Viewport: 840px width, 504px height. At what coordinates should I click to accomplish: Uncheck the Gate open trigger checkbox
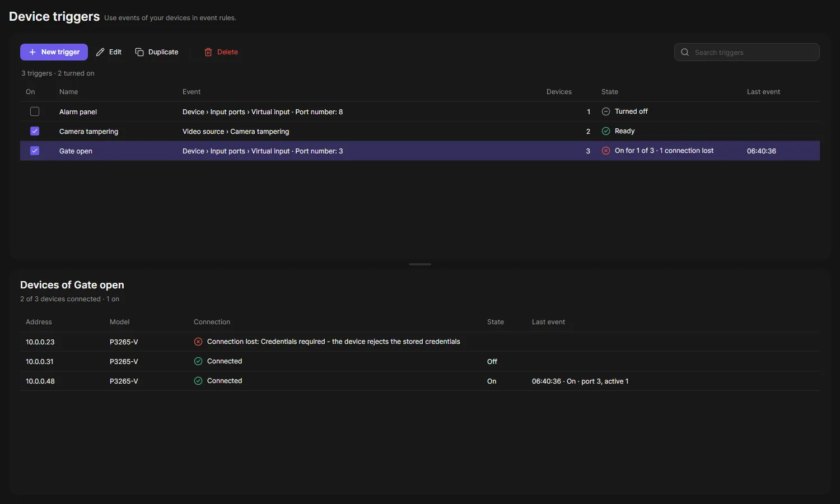[x=35, y=151]
